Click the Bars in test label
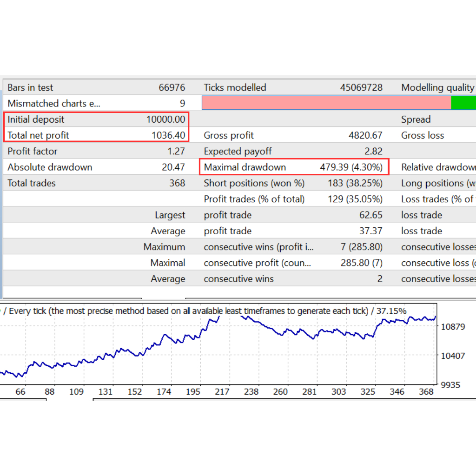The width and height of the screenshot is (476, 476). tap(30, 87)
